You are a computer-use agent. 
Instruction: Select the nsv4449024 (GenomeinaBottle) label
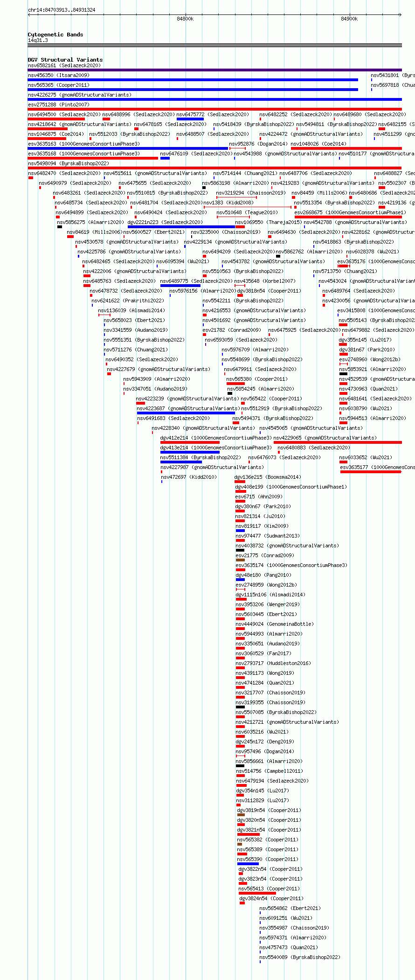275,624
